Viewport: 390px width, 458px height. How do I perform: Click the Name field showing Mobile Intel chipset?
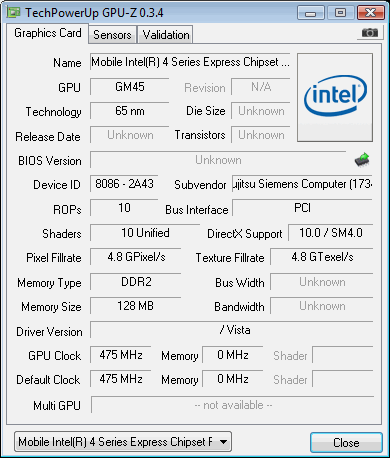pos(190,62)
